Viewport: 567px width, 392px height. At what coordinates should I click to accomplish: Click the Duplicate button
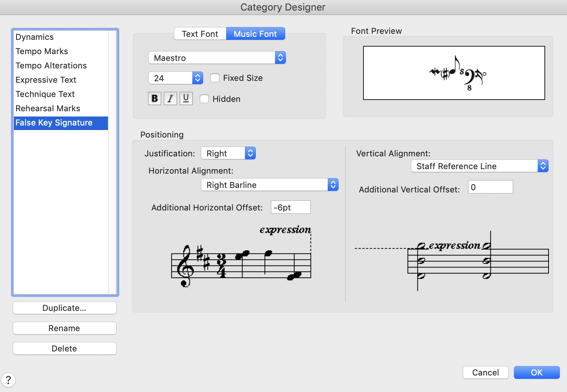pyautogui.click(x=64, y=308)
